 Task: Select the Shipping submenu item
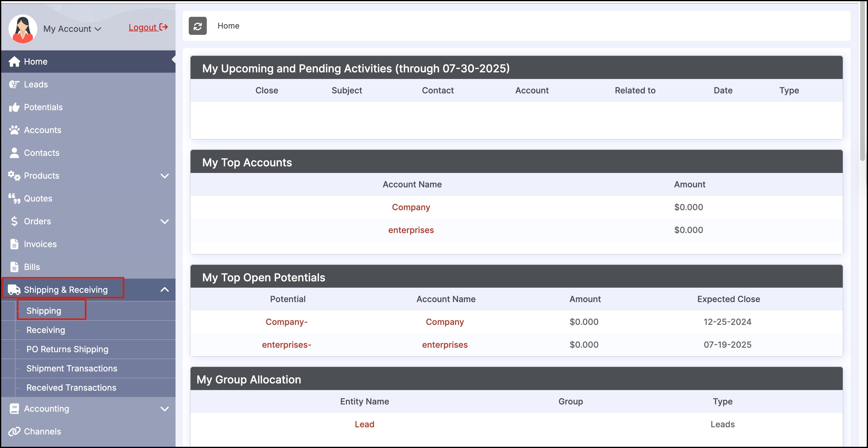[x=44, y=311]
